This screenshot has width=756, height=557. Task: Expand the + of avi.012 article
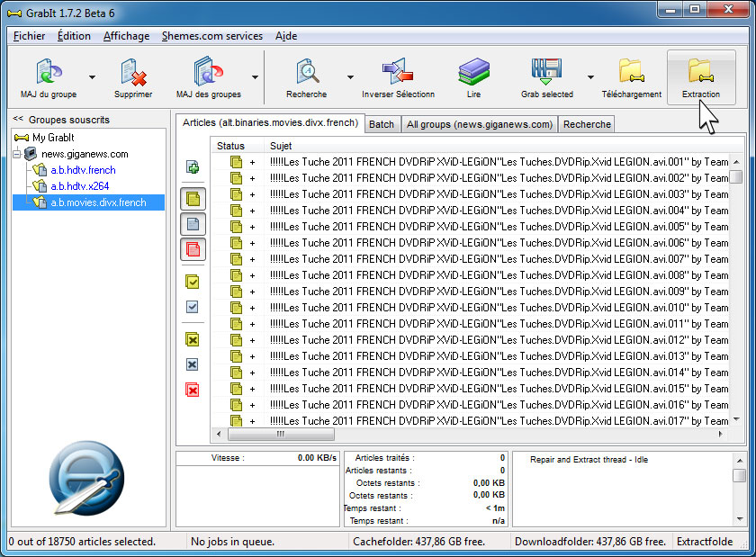[x=252, y=340]
